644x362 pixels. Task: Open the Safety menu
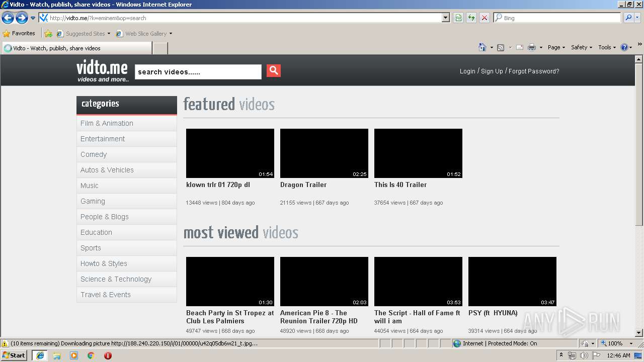[x=581, y=47]
